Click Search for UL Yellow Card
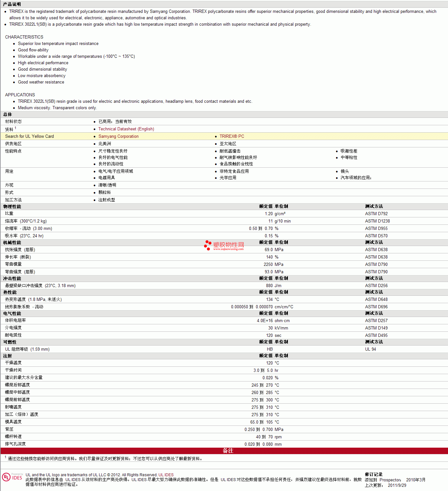This screenshot has width=448, height=491. pos(30,136)
